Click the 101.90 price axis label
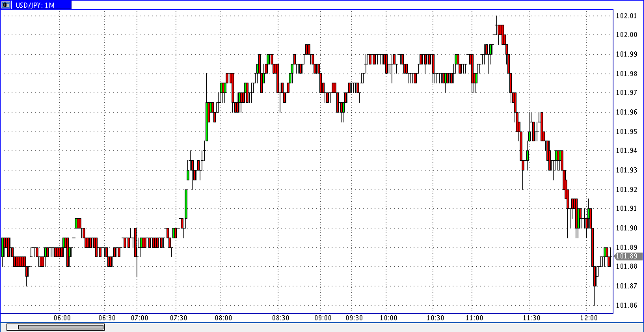Viewport: 644px width, 332px height. (x=626, y=228)
